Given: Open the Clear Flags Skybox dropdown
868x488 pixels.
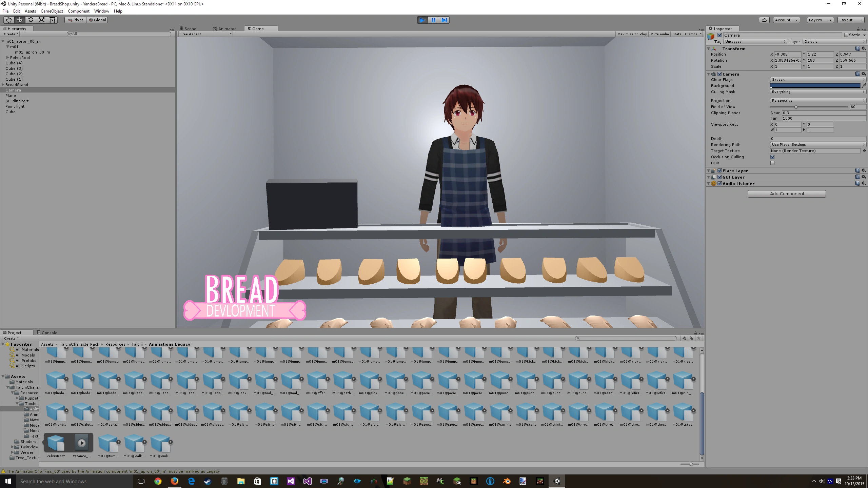Looking at the screenshot, I should (818, 80).
